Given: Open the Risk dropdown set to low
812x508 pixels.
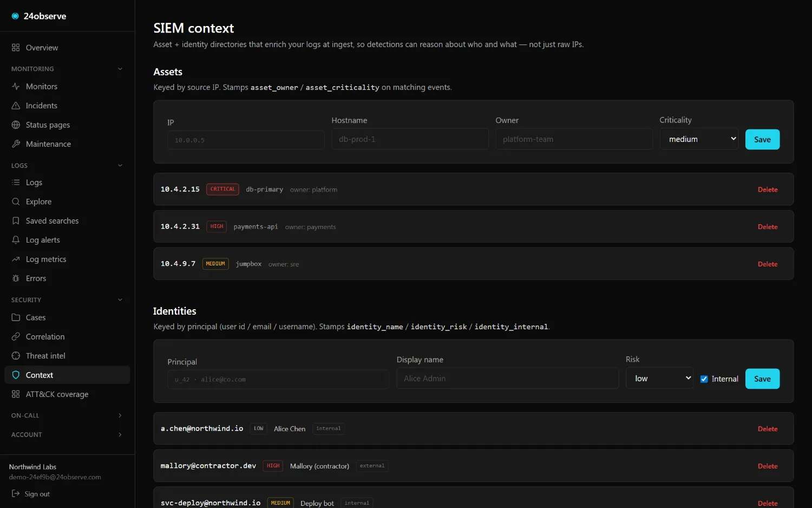Looking at the screenshot, I should click(x=659, y=379).
